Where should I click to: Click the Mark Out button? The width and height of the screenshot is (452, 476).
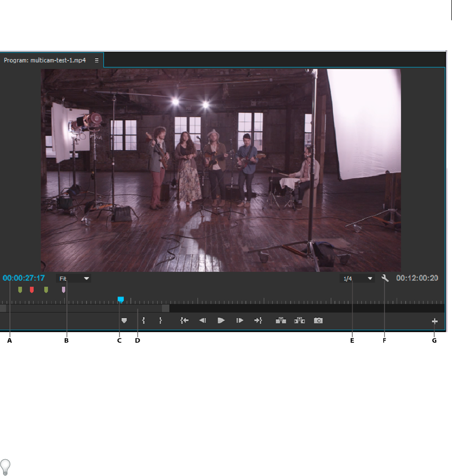point(160,321)
